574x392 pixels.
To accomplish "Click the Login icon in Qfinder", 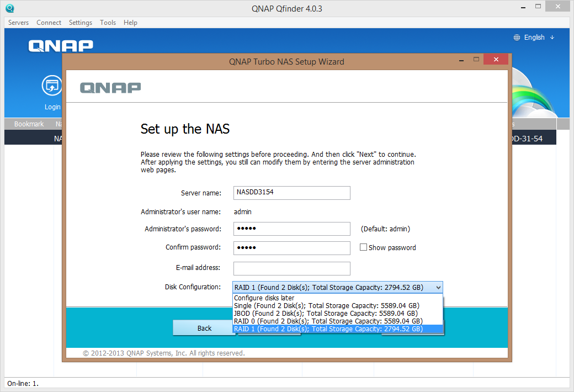I will [52, 86].
